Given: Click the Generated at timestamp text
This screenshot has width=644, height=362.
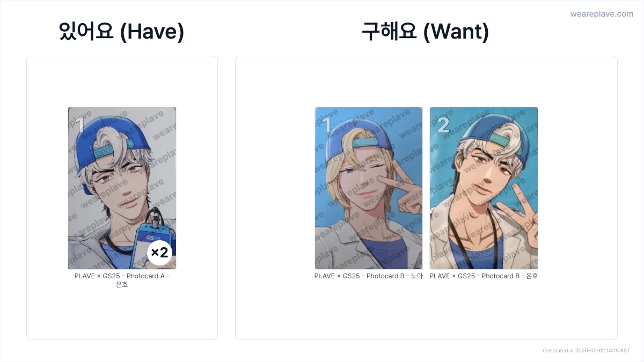Looking at the screenshot, I should click(587, 351).
